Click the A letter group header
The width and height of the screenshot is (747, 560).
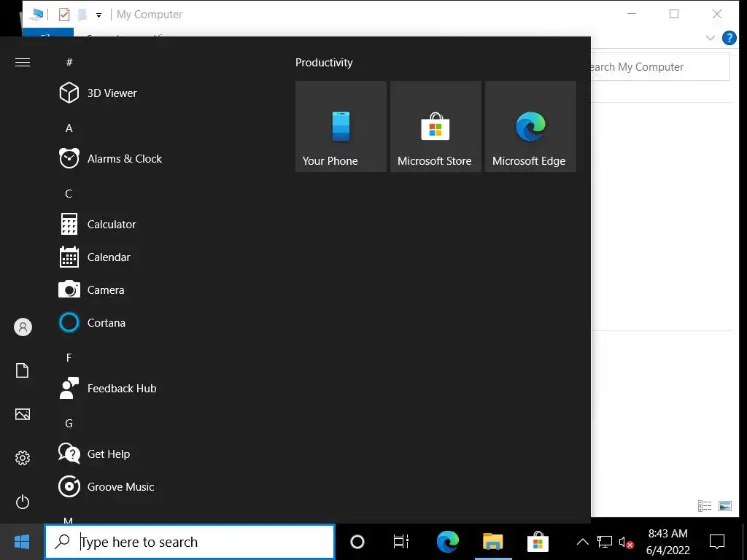tap(69, 128)
